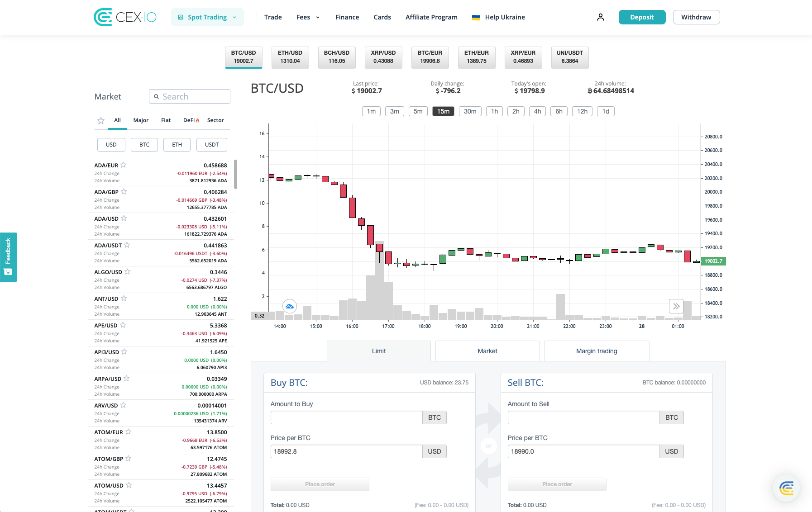Filter markets by USDT
This screenshot has width=812, height=512.
point(212,145)
